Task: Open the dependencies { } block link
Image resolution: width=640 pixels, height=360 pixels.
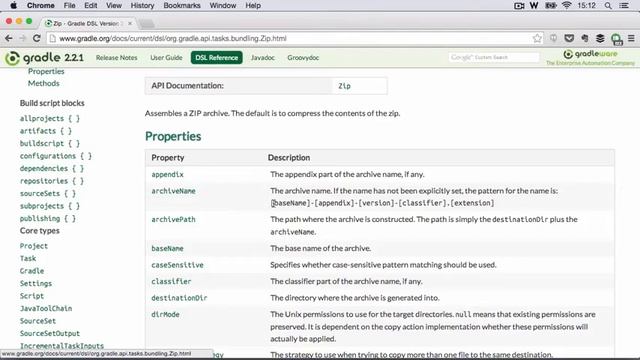Action: tap(52, 169)
